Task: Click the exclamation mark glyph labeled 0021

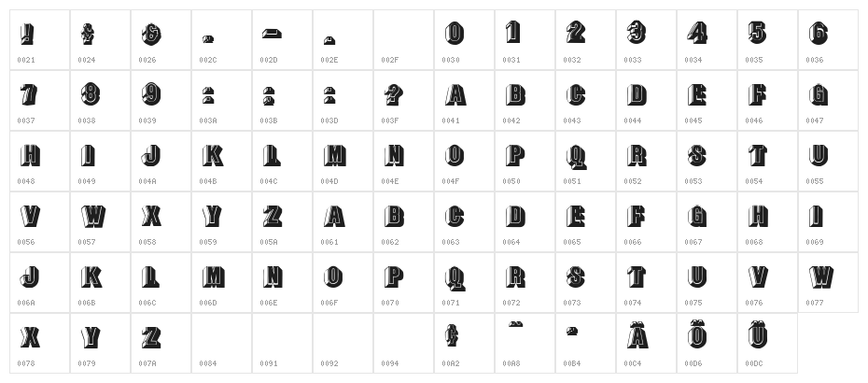Action: [x=29, y=35]
